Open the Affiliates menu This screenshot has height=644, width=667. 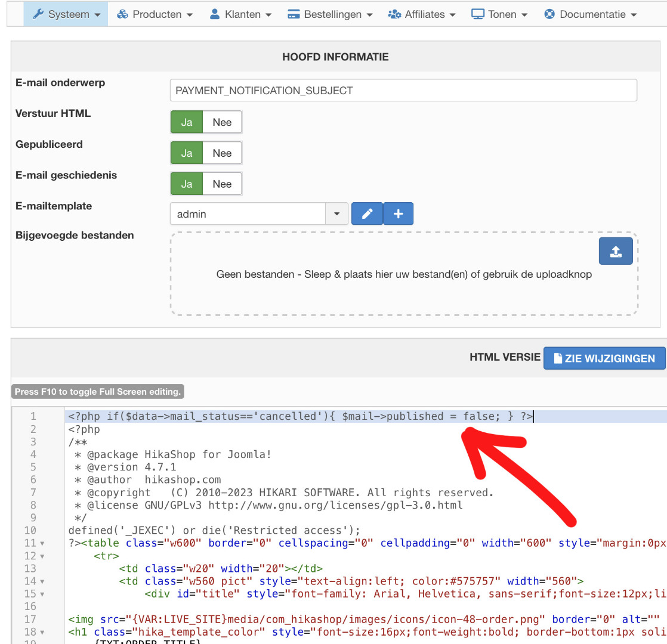[x=422, y=14]
